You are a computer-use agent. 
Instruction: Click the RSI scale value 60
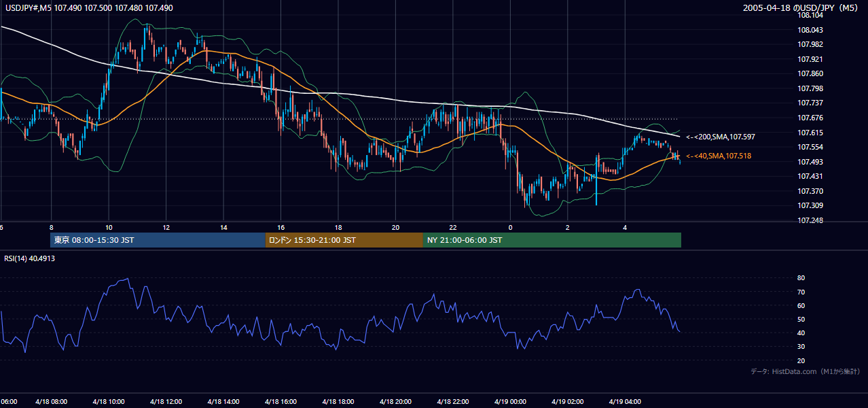[801, 305]
